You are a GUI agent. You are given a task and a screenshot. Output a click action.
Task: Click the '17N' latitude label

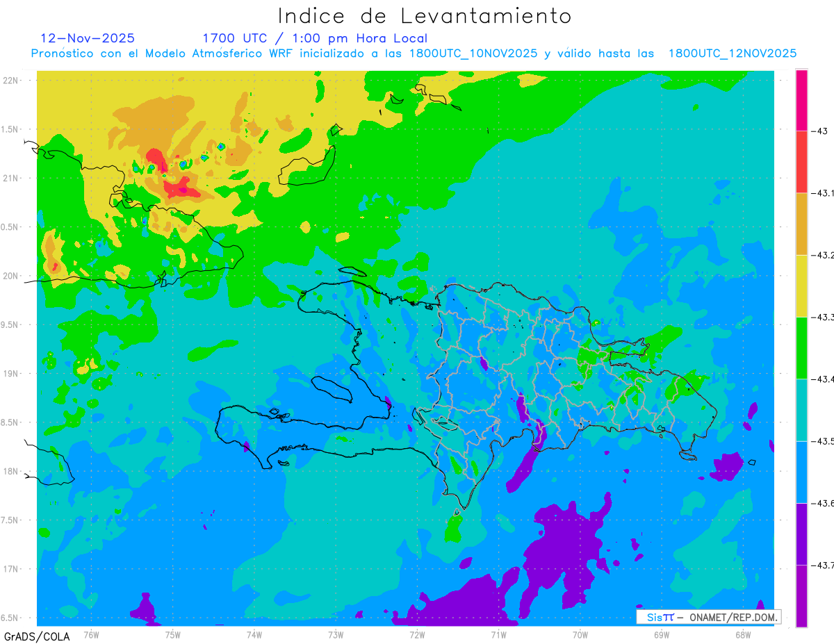(x=11, y=569)
